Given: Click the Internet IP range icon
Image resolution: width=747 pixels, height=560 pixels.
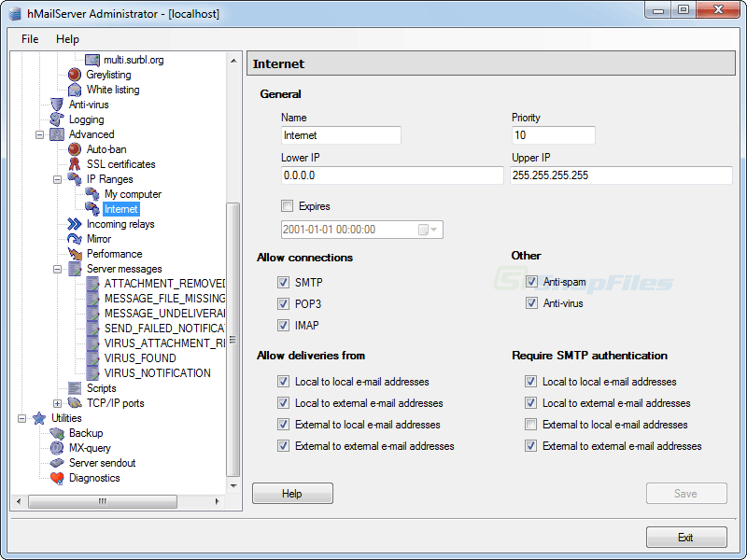Looking at the screenshot, I should (92, 208).
